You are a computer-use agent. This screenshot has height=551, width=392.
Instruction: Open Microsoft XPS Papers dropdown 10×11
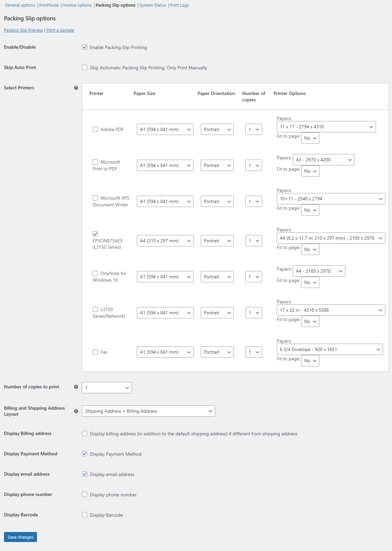(331, 199)
